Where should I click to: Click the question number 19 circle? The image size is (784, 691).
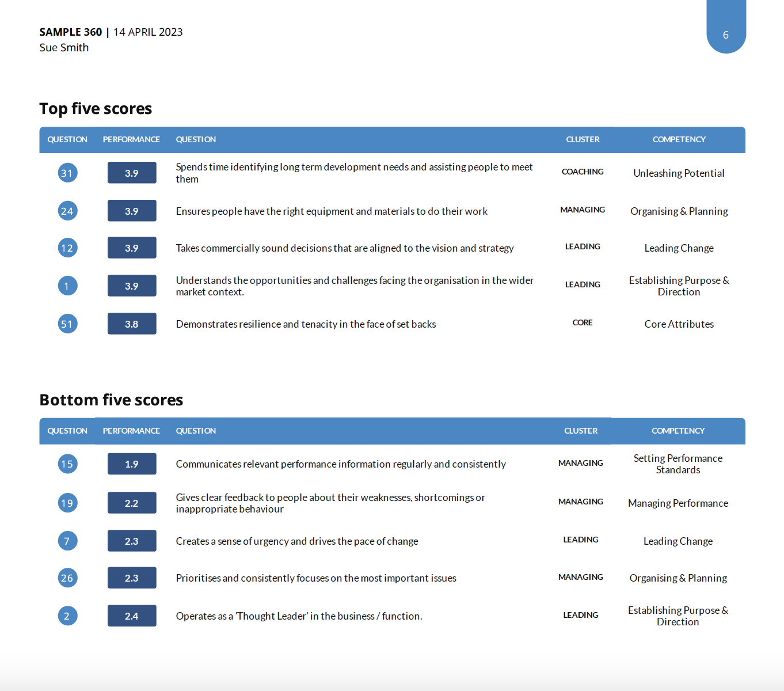click(x=67, y=503)
